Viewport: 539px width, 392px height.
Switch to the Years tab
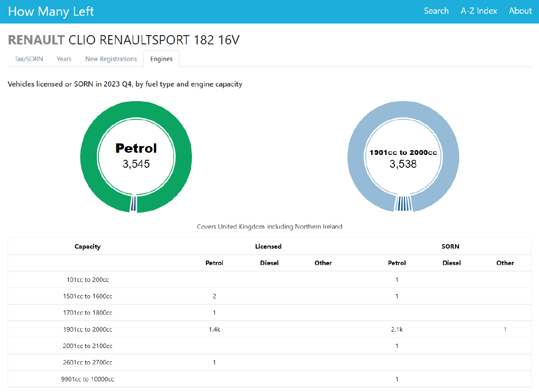coord(64,59)
